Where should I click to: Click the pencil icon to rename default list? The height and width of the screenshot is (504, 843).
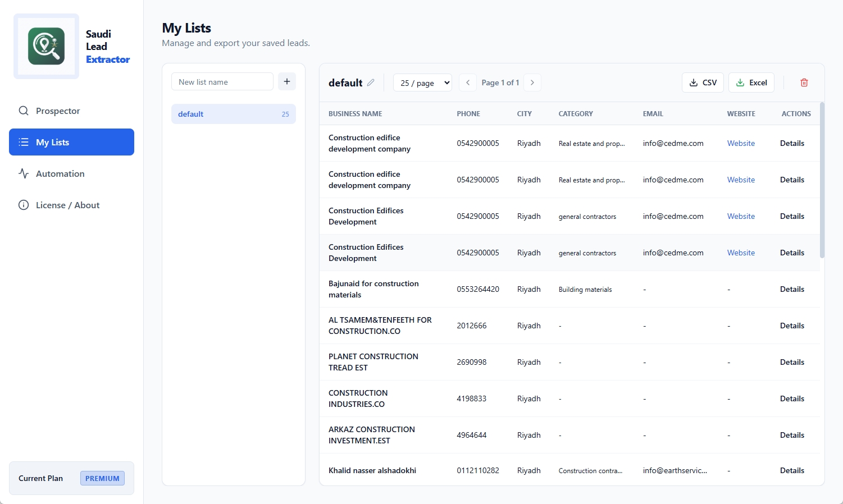pos(371,83)
